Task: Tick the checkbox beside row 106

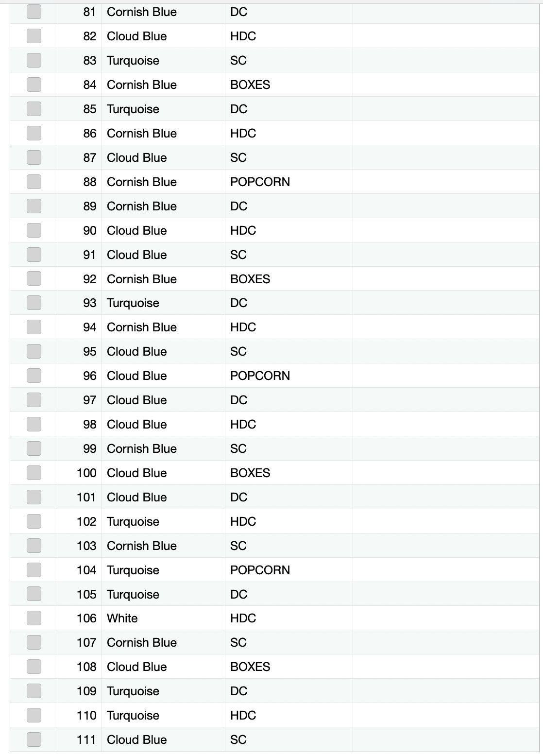Action: [x=34, y=618]
